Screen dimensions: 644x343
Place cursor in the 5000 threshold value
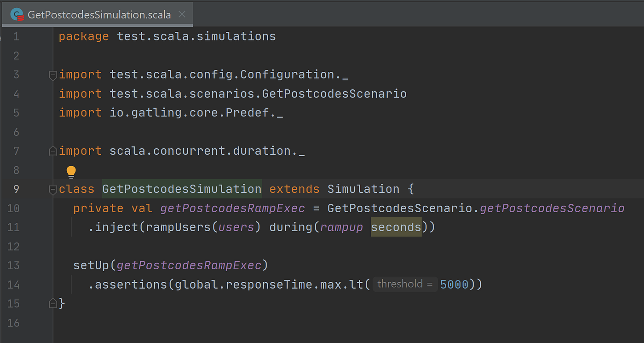[454, 284]
